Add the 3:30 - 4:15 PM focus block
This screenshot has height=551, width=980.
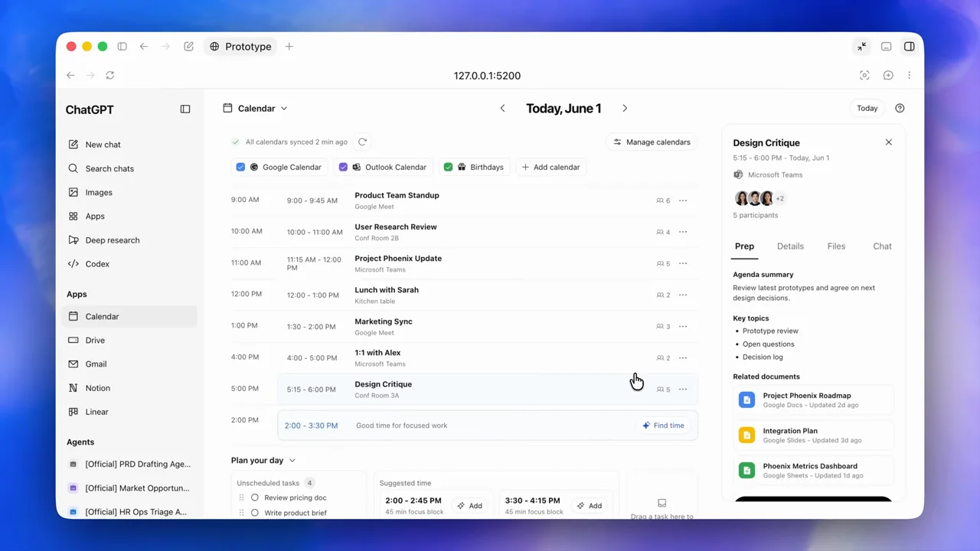coord(590,506)
